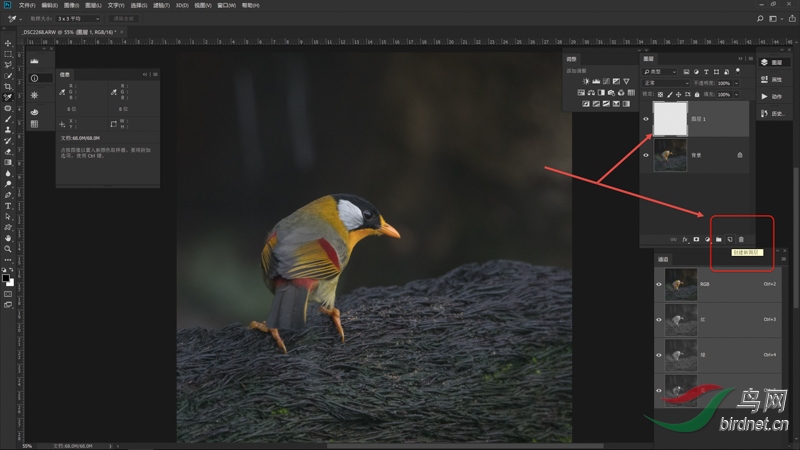Screen dimensions: 800x450
Task: Click the delete layer trash icon
Action: click(x=741, y=240)
